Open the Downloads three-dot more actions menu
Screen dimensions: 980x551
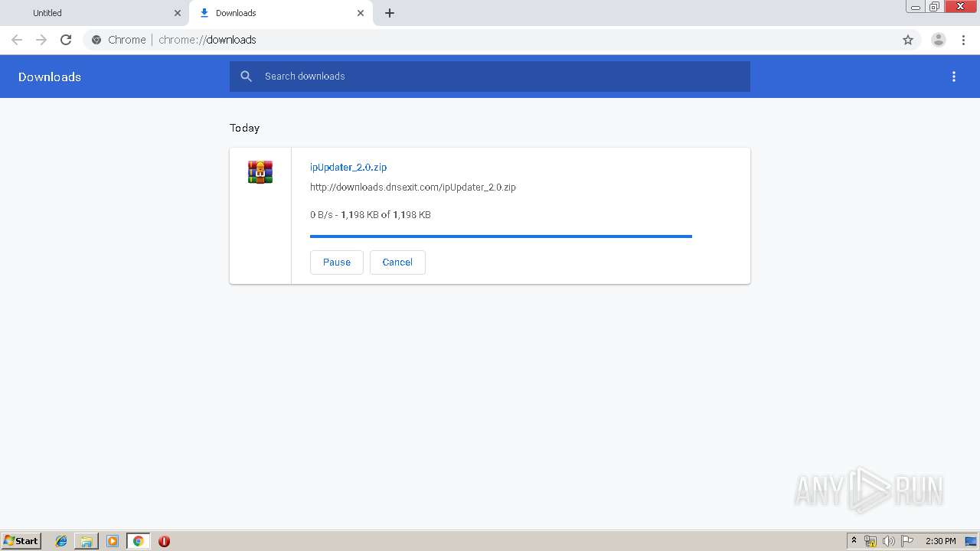(x=954, y=77)
